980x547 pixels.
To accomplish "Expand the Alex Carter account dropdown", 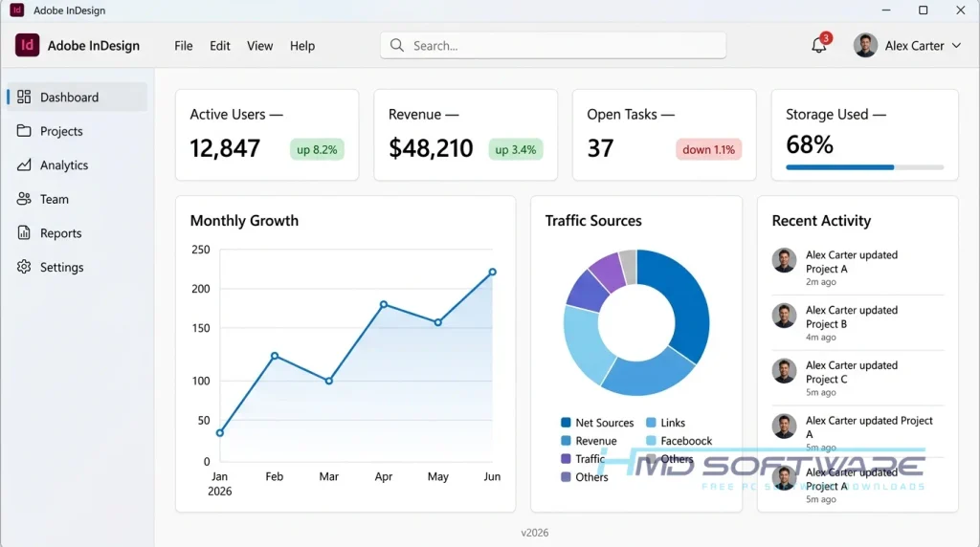I will pyautogui.click(x=956, y=46).
